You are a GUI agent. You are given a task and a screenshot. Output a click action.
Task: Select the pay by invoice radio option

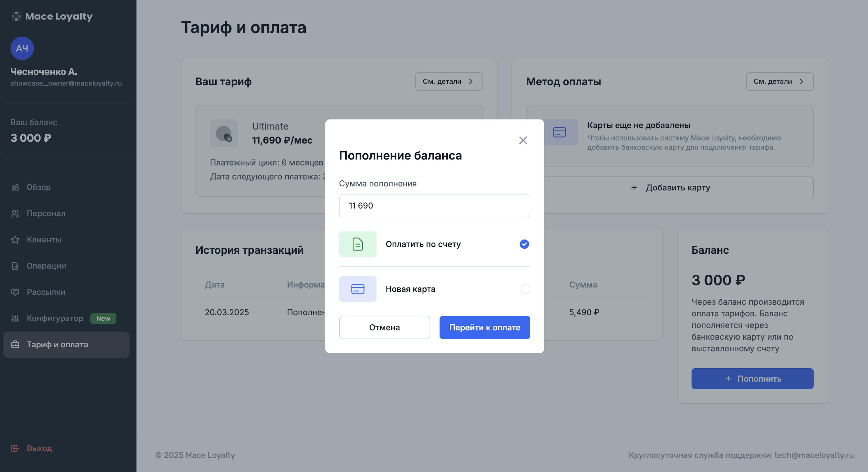[x=524, y=244]
